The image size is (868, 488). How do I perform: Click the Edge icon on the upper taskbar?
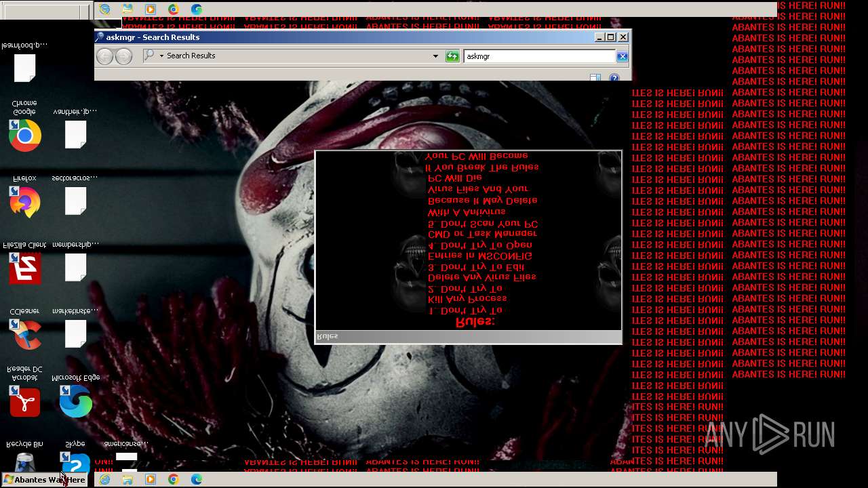pyautogui.click(x=197, y=9)
